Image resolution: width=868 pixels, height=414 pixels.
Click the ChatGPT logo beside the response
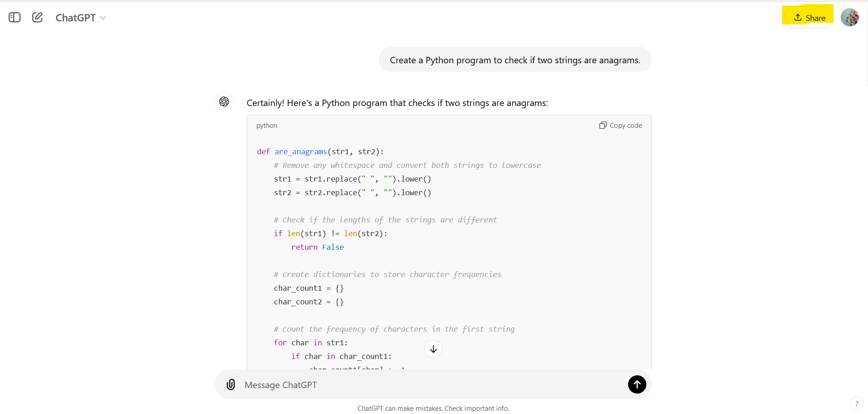pos(224,101)
